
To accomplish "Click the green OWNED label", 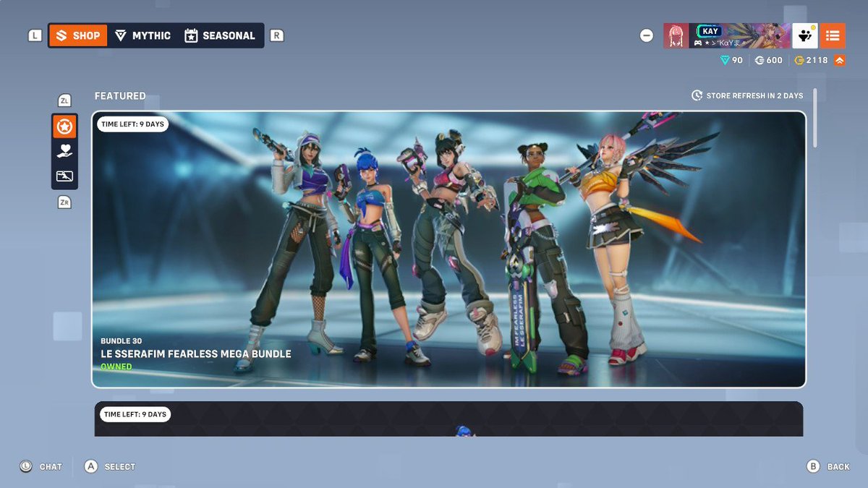I will pyautogui.click(x=116, y=367).
